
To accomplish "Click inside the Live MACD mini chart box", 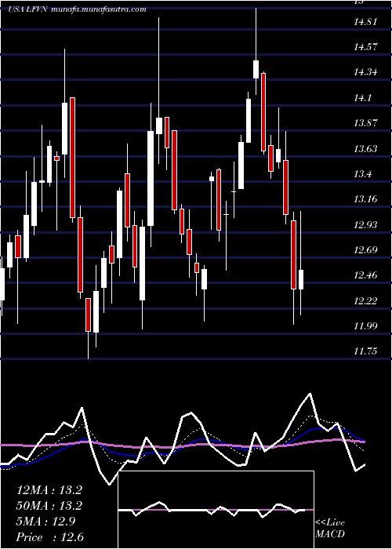I will point(216,510).
